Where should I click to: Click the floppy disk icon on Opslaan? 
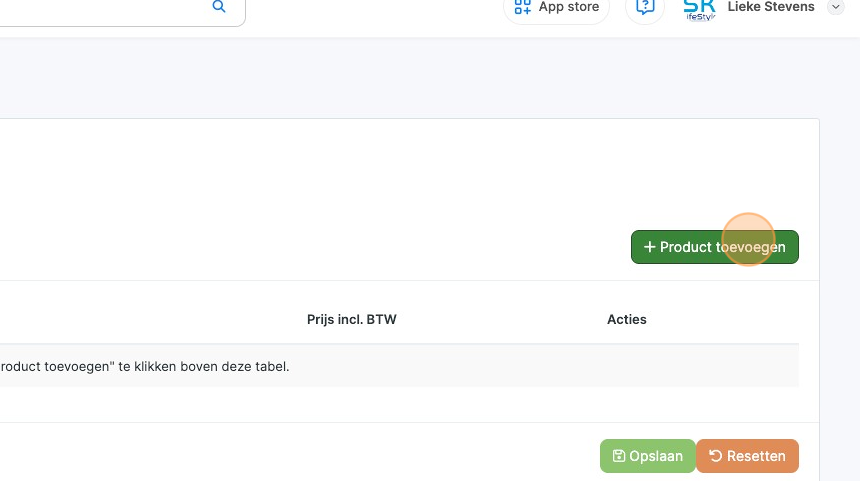(x=619, y=456)
